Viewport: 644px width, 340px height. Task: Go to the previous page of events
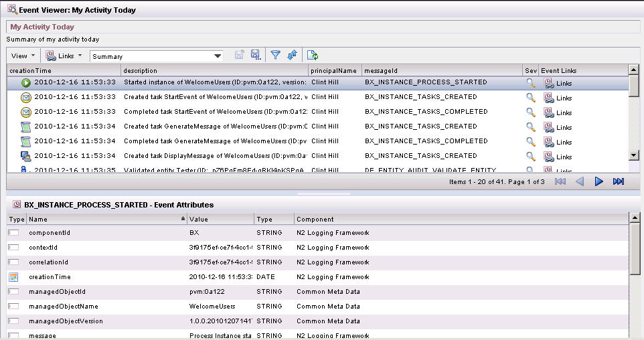pos(580,181)
